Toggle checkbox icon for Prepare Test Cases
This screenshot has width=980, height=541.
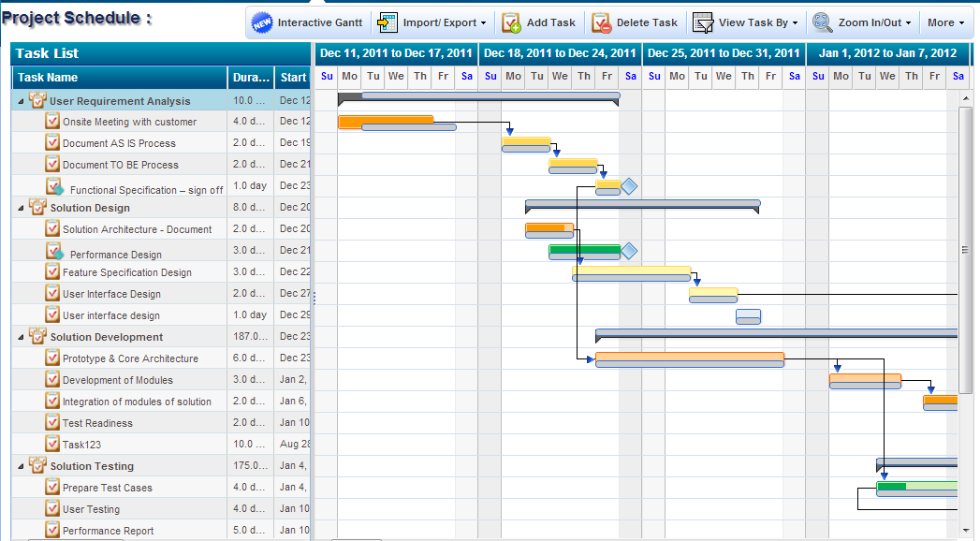click(x=52, y=487)
